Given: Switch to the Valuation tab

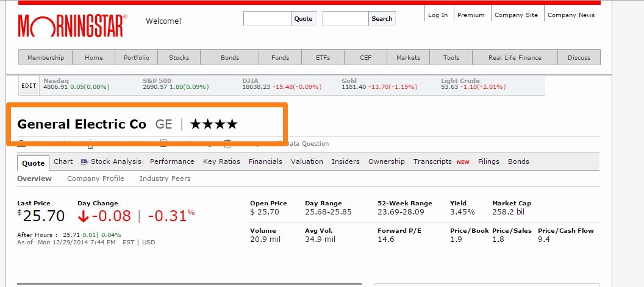Looking at the screenshot, I should [x=307, y=161].
